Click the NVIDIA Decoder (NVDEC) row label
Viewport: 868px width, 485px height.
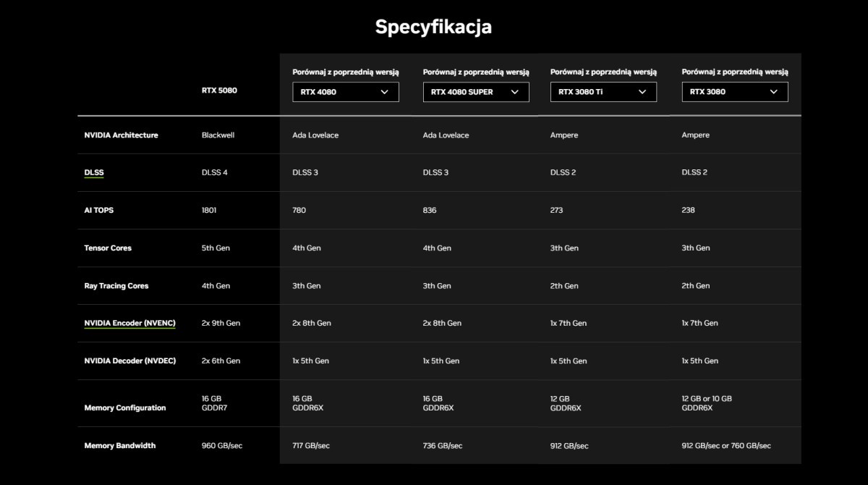point(129,360)
